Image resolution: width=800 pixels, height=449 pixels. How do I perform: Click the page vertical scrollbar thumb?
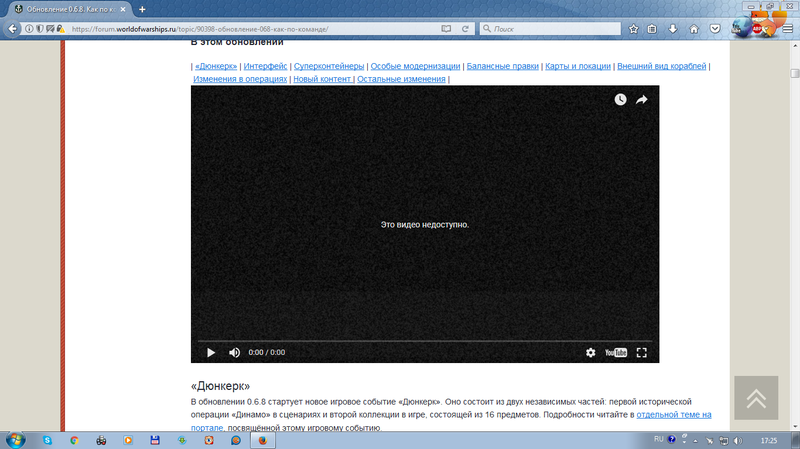click(x=795, y=73)
